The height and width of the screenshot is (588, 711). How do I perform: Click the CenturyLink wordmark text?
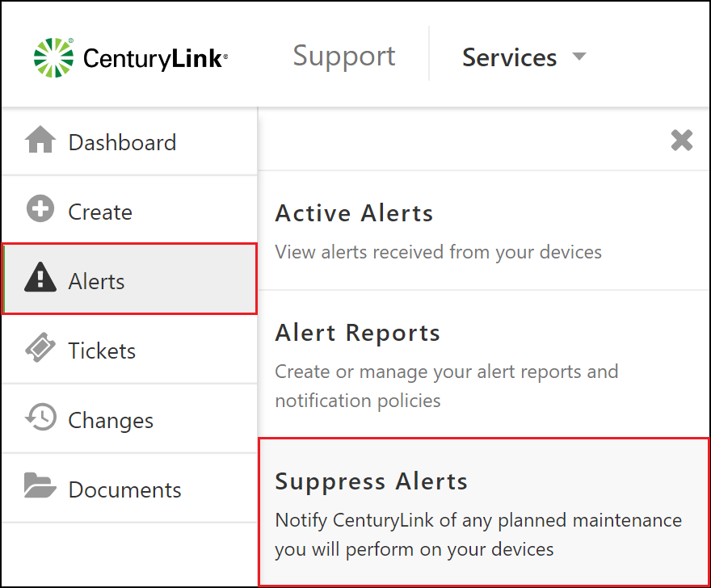[154, 59]
